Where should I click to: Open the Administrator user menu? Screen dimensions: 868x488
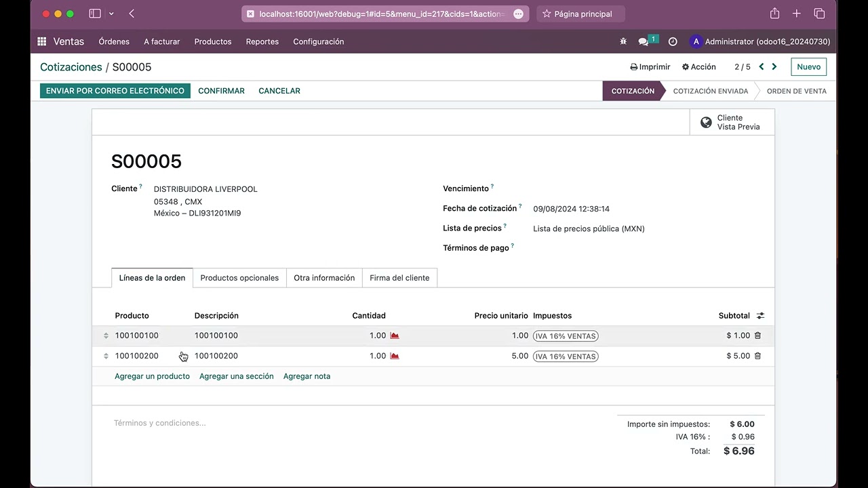[759, 41]
